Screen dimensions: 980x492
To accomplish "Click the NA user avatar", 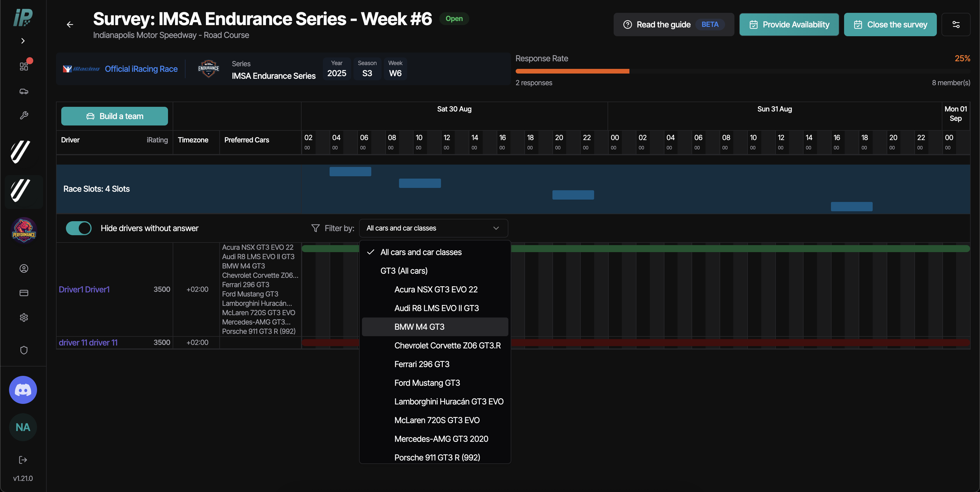I will tap(23, 427).
